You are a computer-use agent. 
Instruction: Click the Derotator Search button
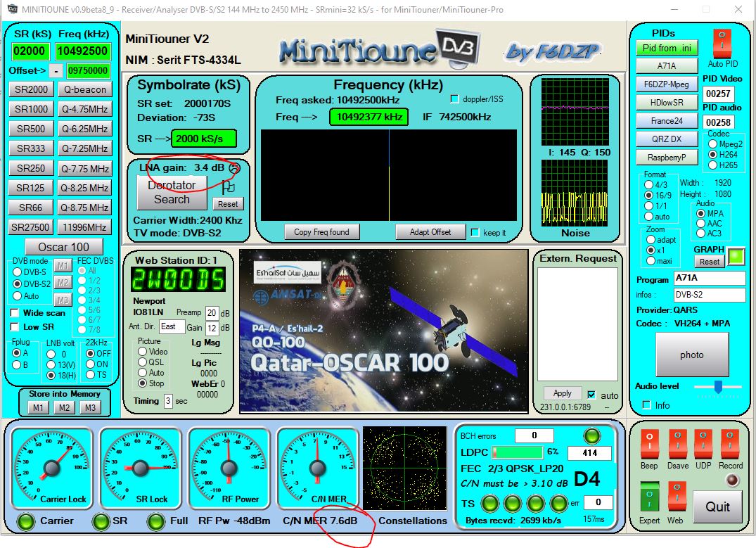[x=172, y=192]
